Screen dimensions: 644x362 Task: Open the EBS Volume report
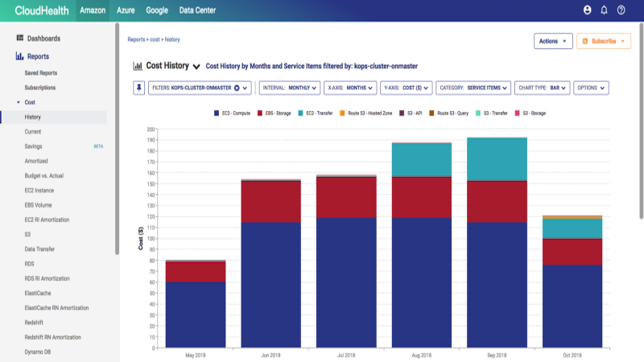38,205
